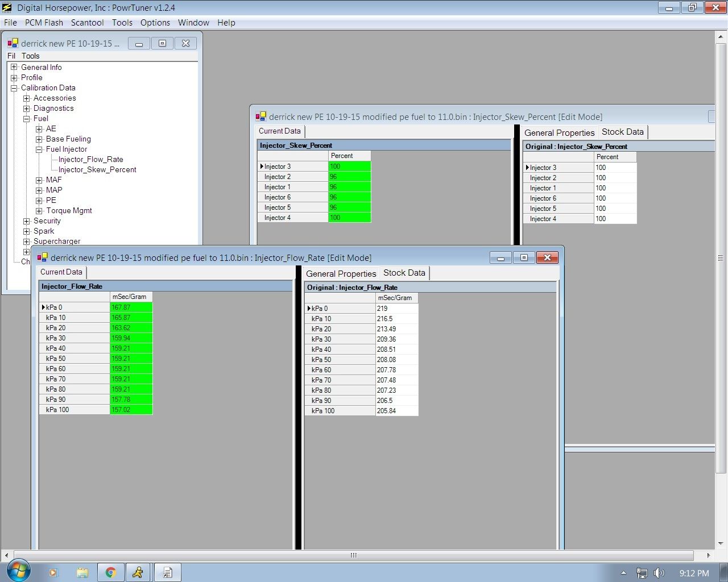Open the Help menu
This screenshot has width=728, height=582.
226,23
